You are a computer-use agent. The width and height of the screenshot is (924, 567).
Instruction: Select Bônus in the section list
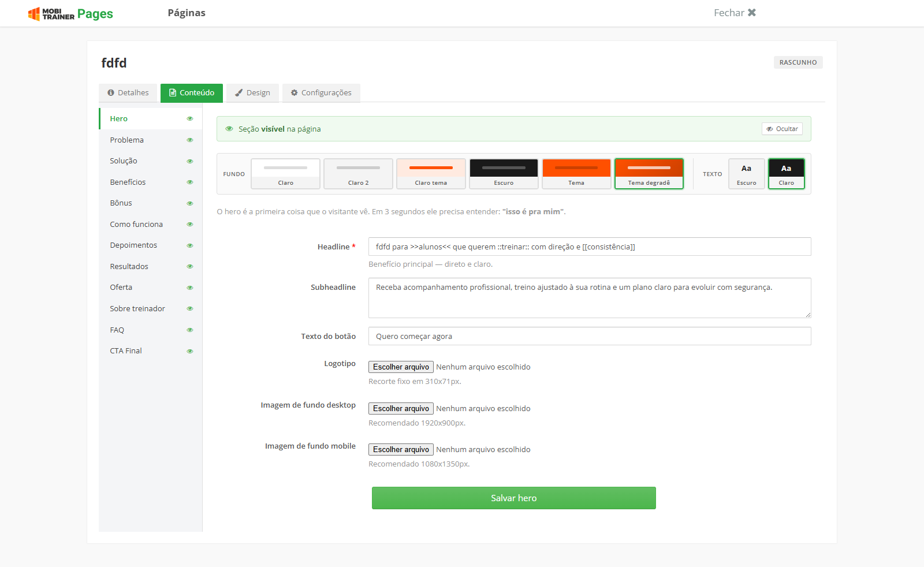click(151, 203)
